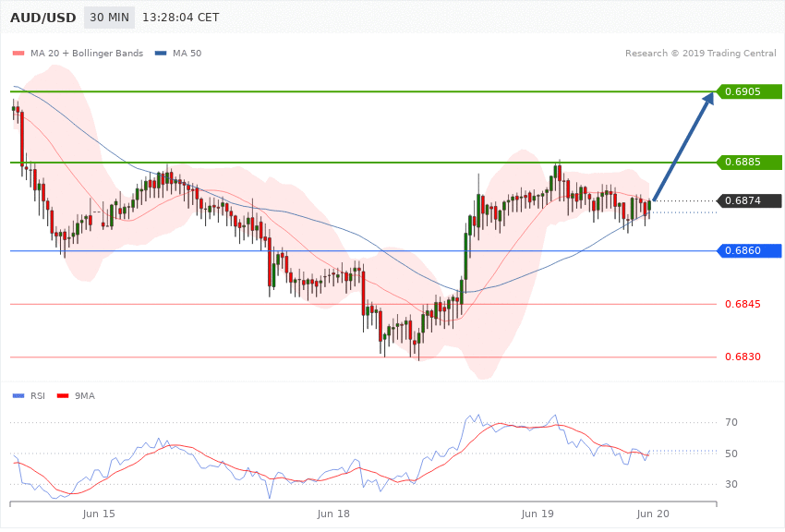Click the 9MA legend label
This screenshot has height=532, width=785.
pyautogui.click(x=85, y=396)
